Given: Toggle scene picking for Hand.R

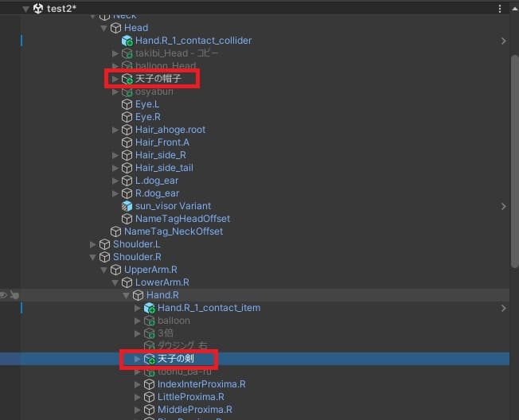Looking at the screenshot, I should [x=14, y=295].
